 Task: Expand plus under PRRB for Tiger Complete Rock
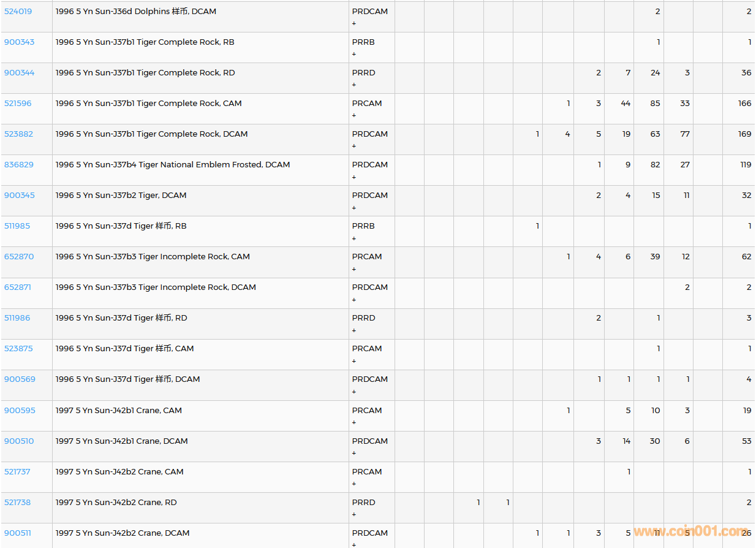(x=354, y=54)
